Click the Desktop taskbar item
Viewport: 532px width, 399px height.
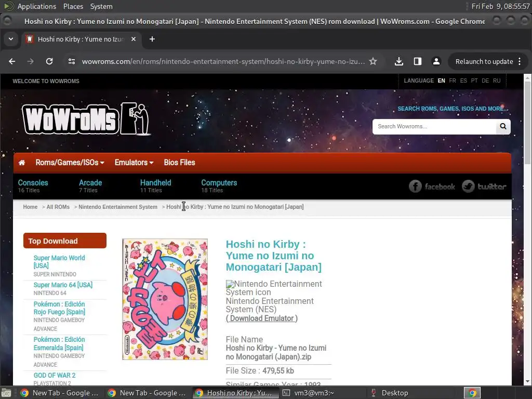[x=390, y=393]
